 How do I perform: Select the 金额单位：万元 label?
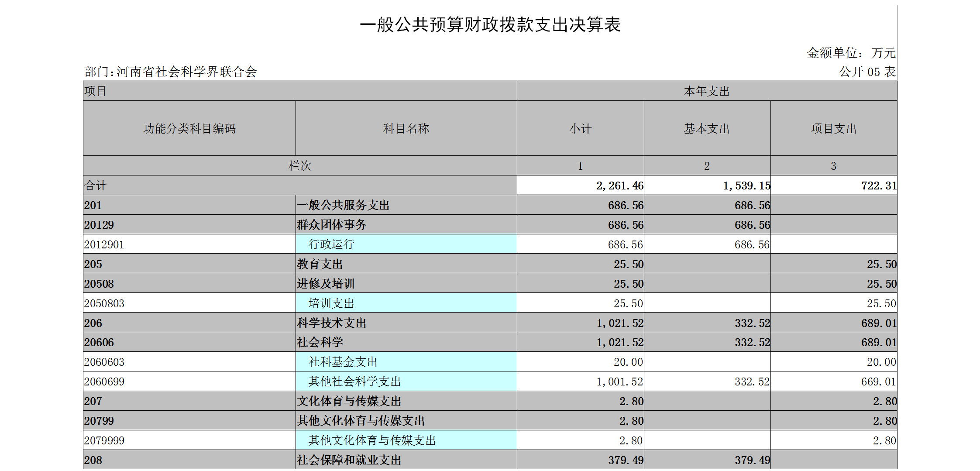tap(851, 53)
